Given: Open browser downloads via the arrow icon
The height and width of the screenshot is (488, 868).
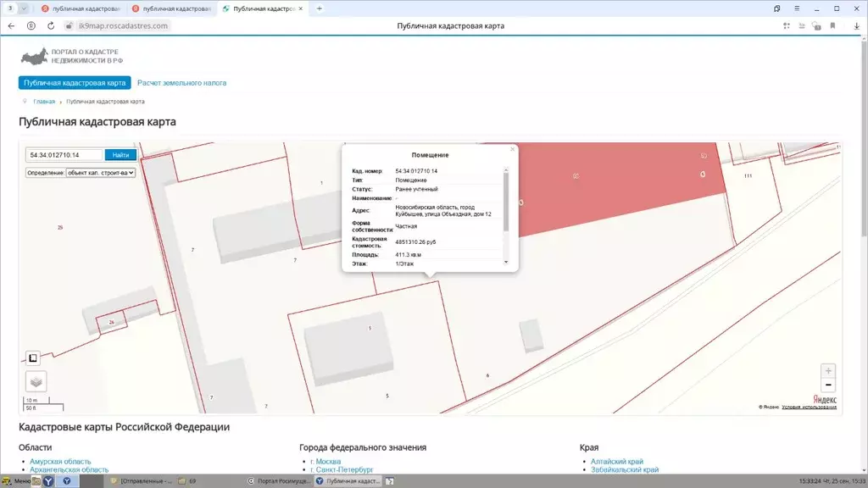Looking at the screenshot, I should coord(857,26).
